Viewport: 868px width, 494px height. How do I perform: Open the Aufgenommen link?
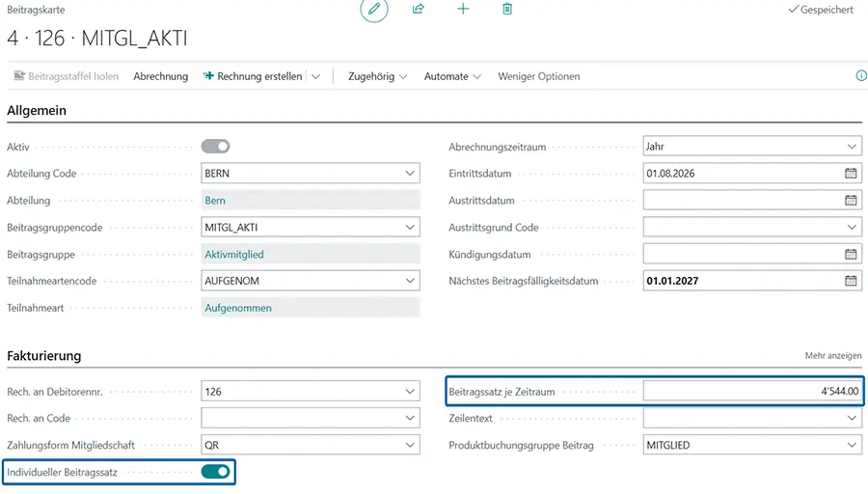(x=238, y=308)
